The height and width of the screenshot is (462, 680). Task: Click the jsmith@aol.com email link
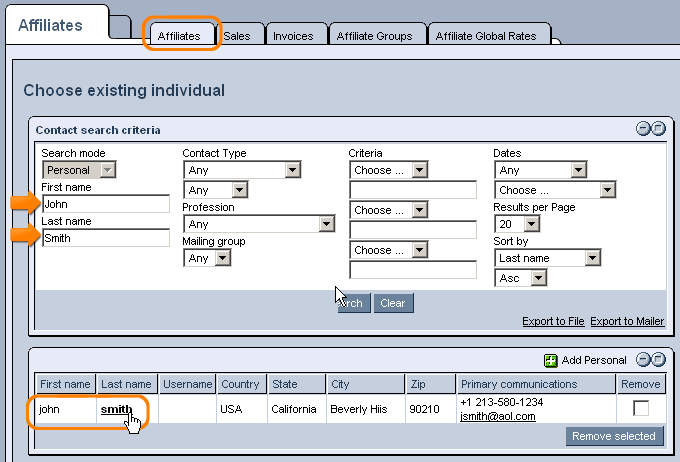(493, 417)
